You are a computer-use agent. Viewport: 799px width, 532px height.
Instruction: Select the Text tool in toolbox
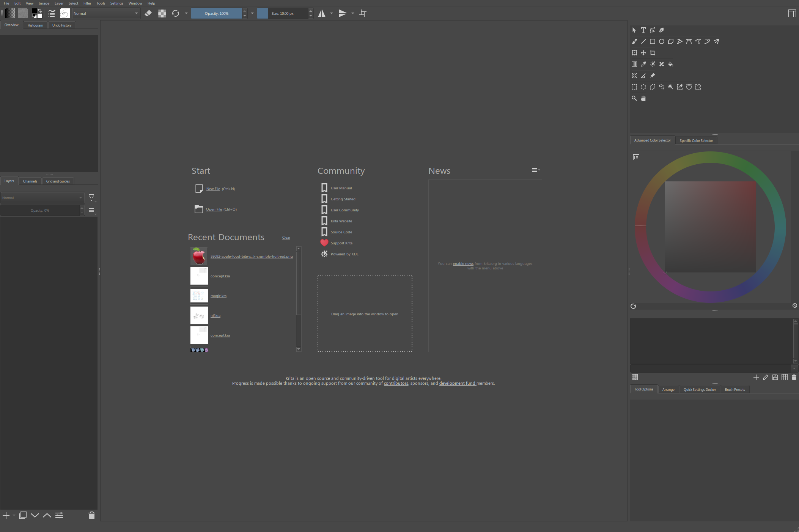coord(643,30)
